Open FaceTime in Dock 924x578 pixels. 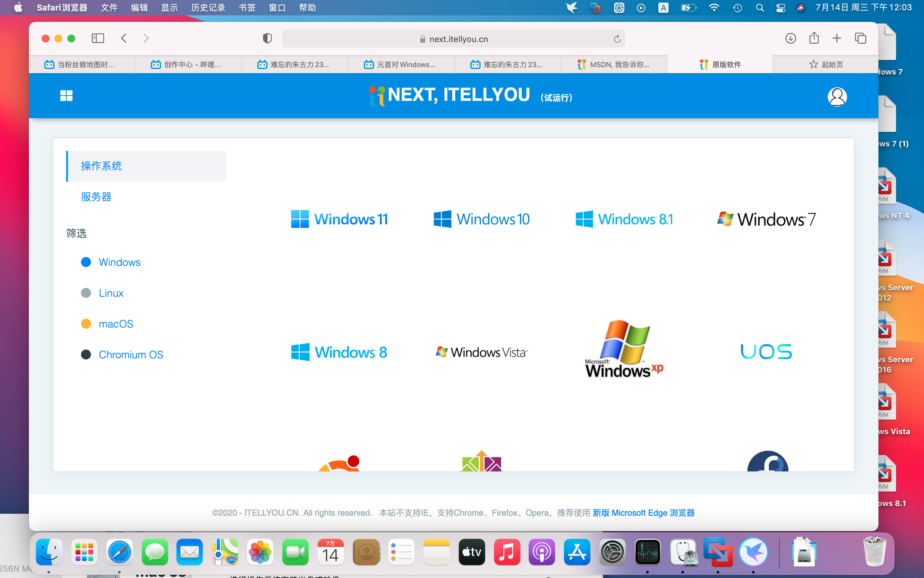tap(295, 552)
